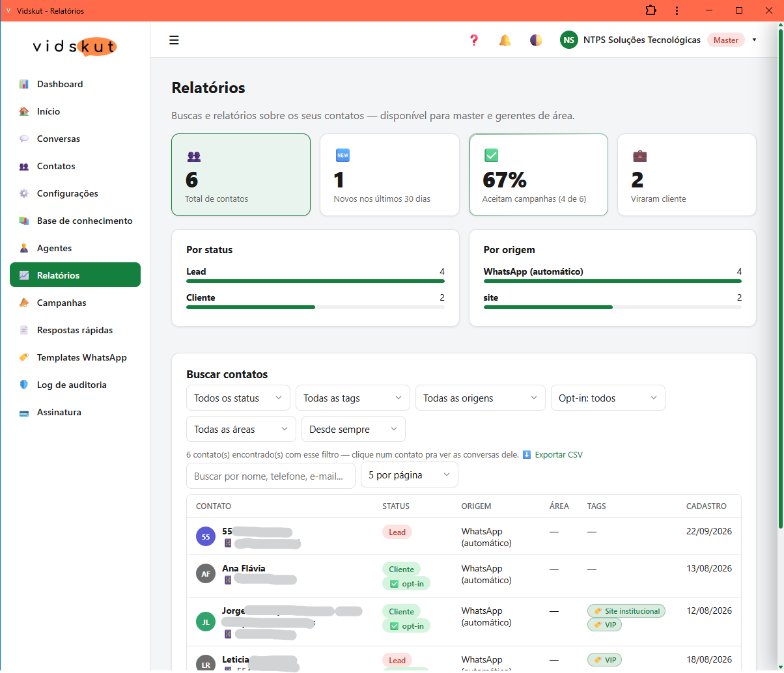Toggle the Total de contatos card filter
The image size is (784, 673).
click(241, 174)
